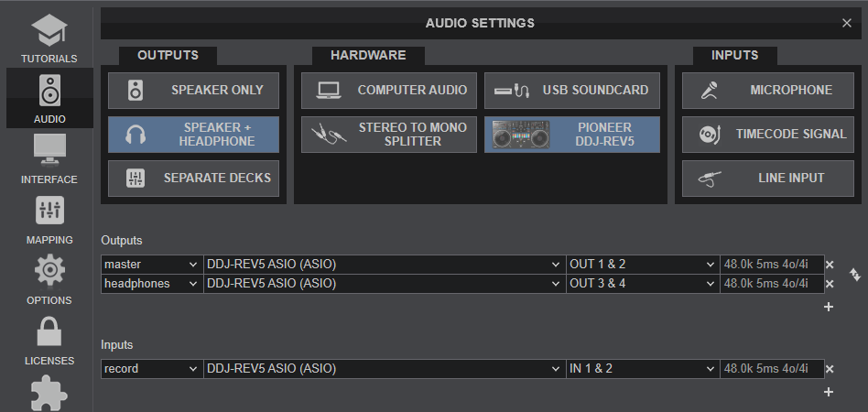Add a new output row
The height and width of the screenshot is (412, 868).
tap(829, 307)
